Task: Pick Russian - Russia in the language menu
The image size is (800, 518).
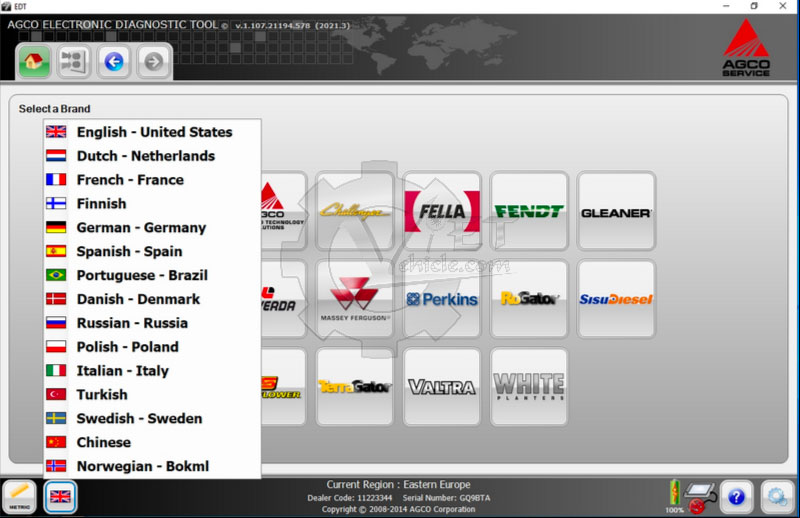Action: (132, 323)
